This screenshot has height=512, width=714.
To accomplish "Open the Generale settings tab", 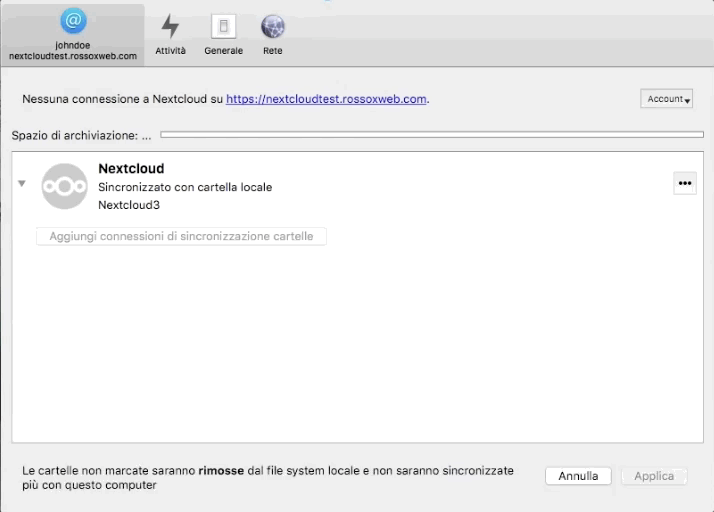I will pos(223,35).
